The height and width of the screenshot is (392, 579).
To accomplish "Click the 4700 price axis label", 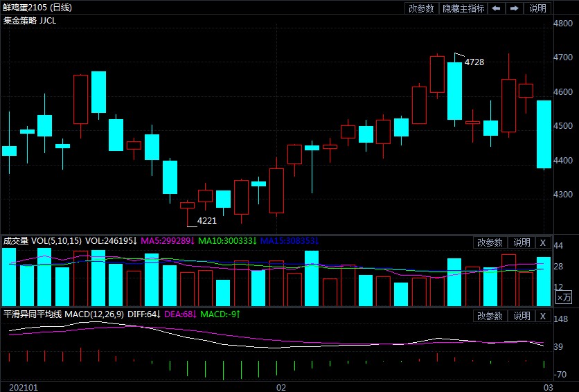I will click(x=563, y=57).
